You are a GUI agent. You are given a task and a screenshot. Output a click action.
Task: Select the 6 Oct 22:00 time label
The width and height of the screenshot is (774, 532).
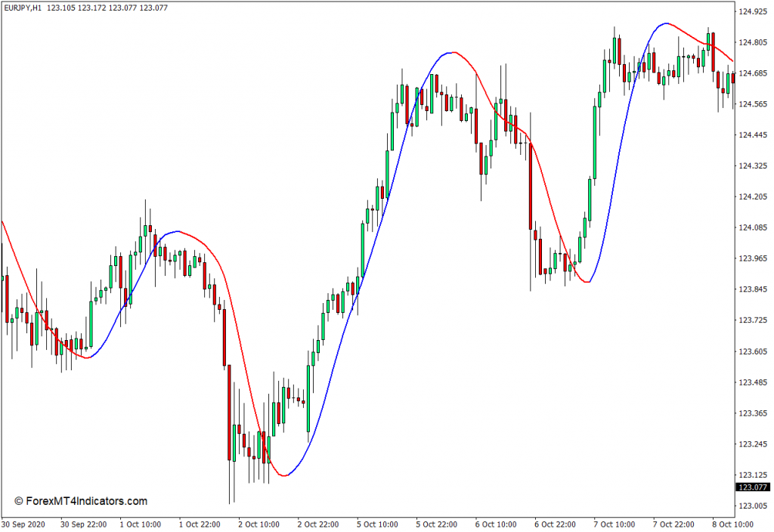[x=555, y=524]
